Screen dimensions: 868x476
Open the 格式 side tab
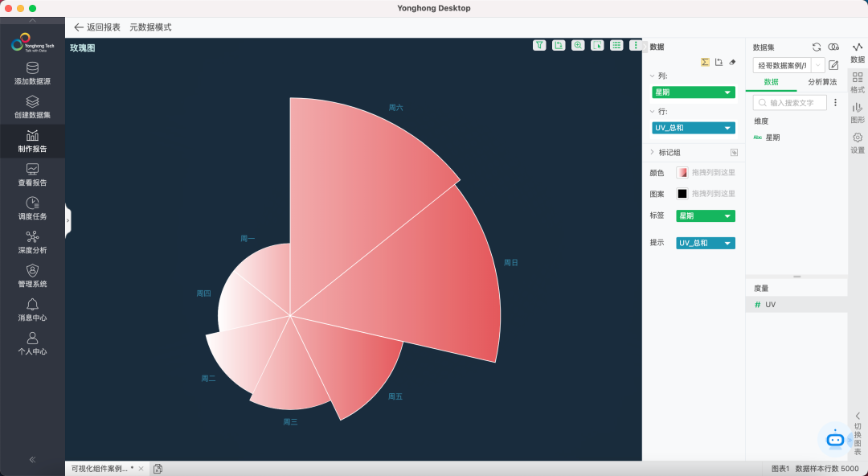click(x=858, y=83)
